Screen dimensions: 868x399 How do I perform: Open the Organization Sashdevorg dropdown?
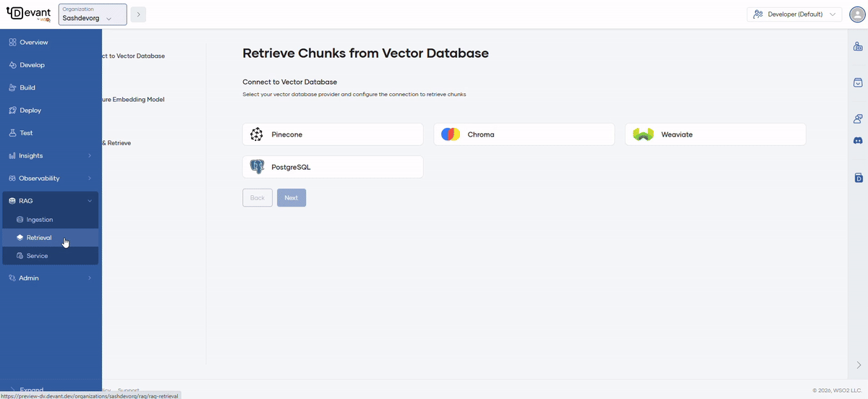pos(92,14)
